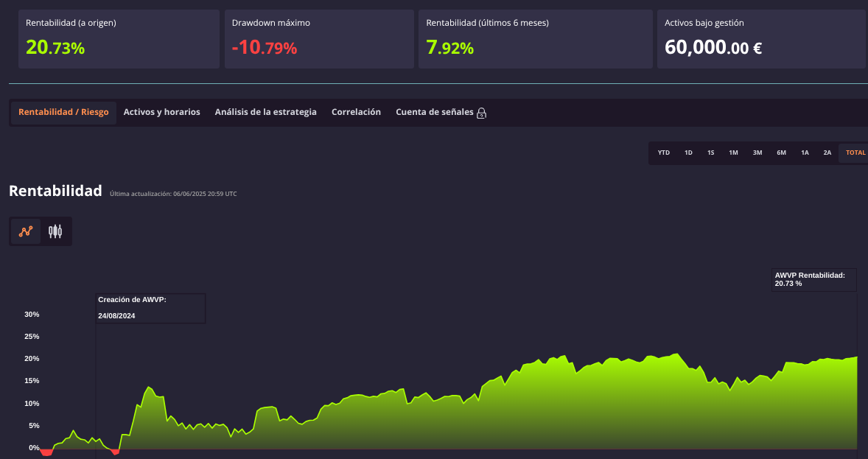Screen dimensions: 868x459
Task: Open the Cuenta de señales tab
Action: (435, 113)
